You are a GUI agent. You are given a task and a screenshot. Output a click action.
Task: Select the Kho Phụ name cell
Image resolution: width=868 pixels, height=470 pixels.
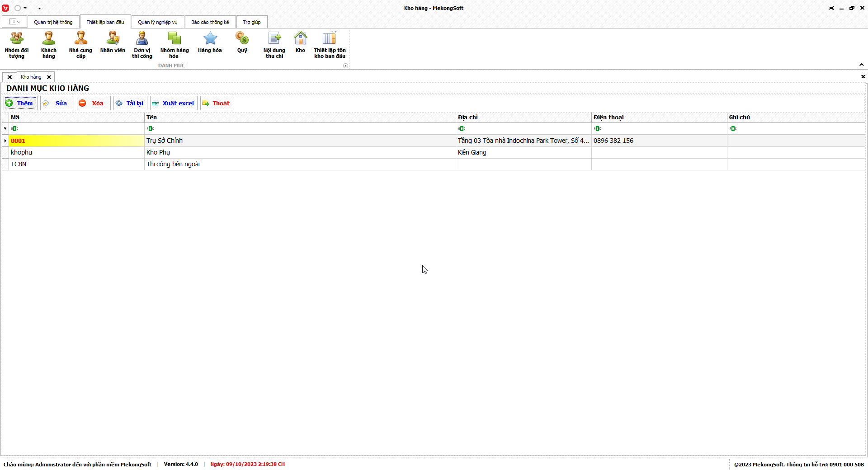click(x=300, y=152)
